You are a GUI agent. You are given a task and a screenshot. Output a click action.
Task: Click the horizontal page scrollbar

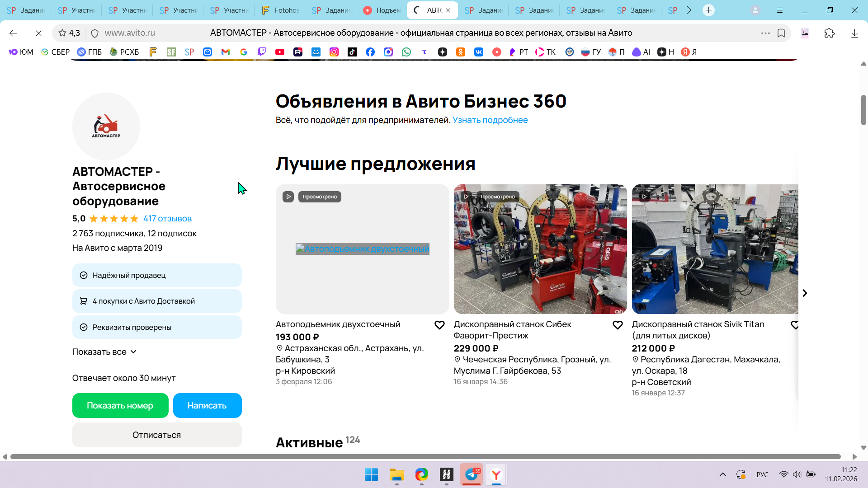425,457
